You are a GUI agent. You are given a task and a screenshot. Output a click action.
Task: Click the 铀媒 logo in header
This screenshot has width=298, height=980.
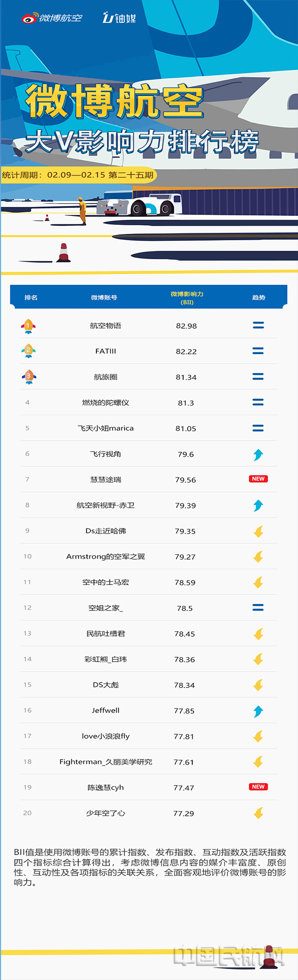tap(119, 18)
